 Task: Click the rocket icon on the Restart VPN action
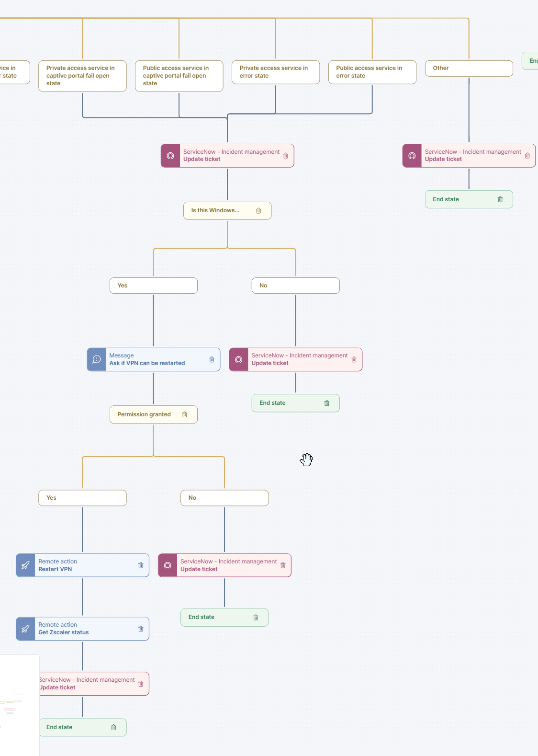tap(25, 565)
